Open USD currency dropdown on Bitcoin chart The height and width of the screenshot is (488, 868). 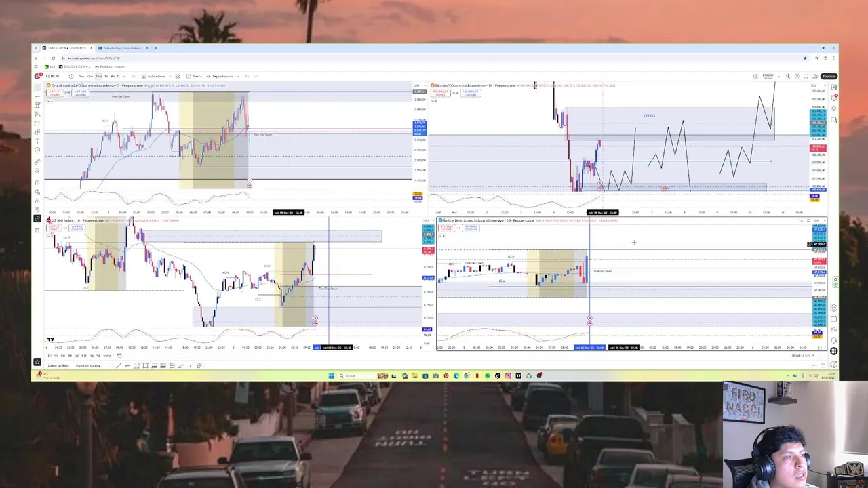point(818,85)
